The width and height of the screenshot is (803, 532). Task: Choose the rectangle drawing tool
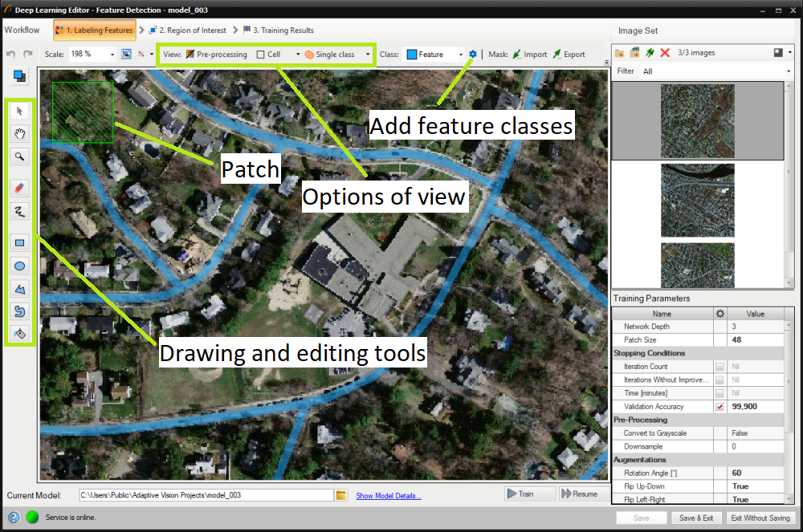[x=20, y=242]
